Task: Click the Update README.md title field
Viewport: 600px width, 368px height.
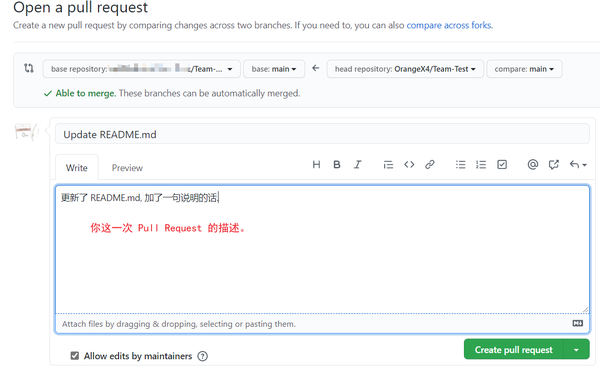Action: point(322,134)
